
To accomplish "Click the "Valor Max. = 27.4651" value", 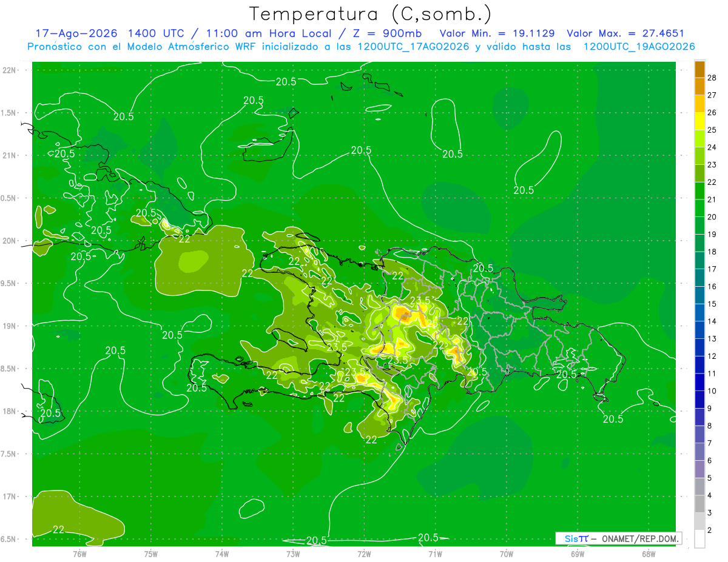I will (625, 33).
